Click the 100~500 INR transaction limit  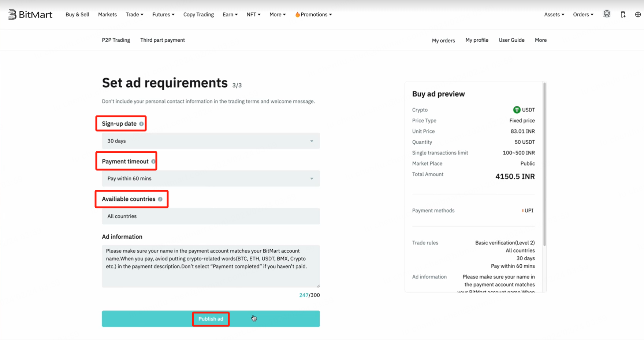518,153
